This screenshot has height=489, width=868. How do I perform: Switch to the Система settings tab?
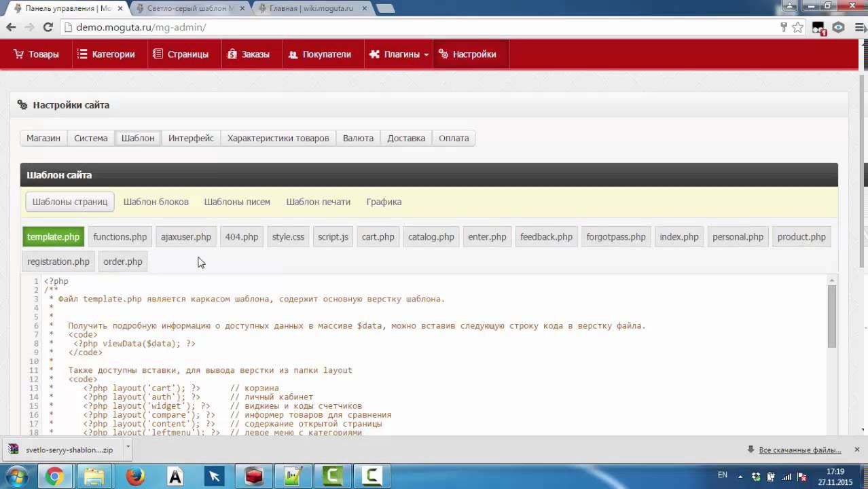click(x=91, y=138)
